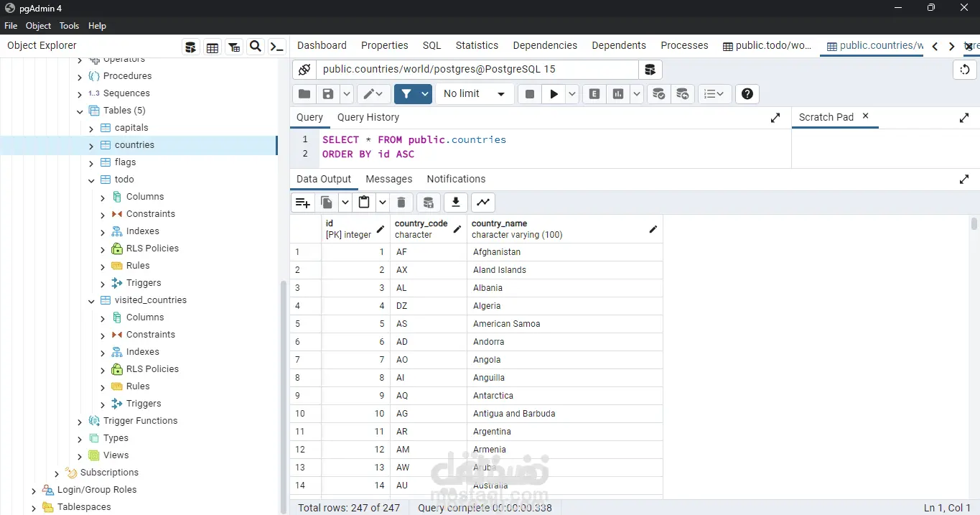Image resolution: width=980 pixels, height=515 pixels.
Task: Switch to the Messages tab
Action: click(389, 179)
